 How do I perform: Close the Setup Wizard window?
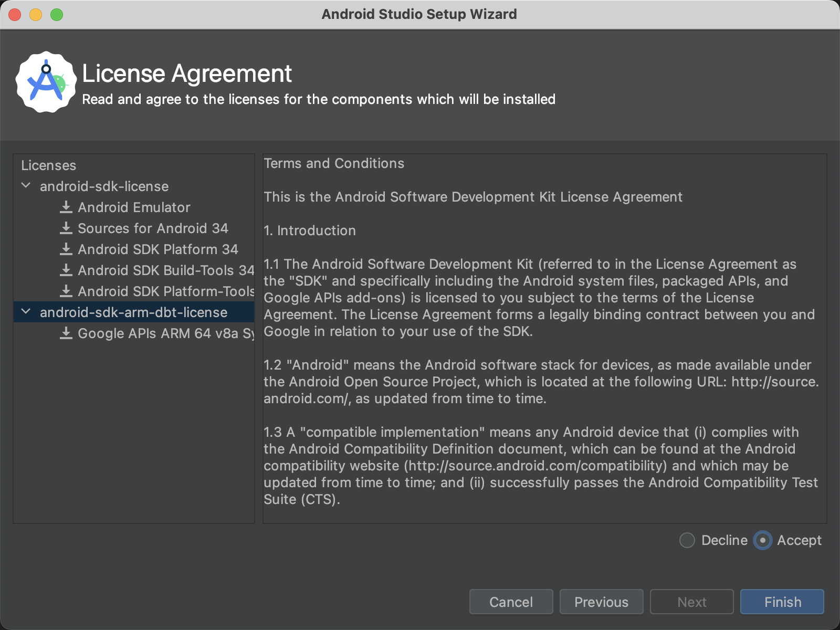pos(15,15)
